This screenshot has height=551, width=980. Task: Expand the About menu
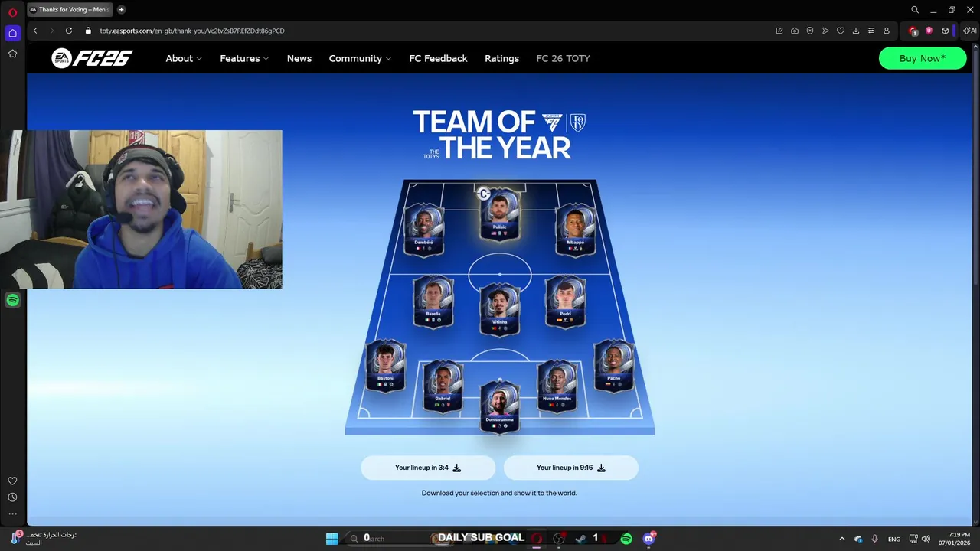click(184, 58)
